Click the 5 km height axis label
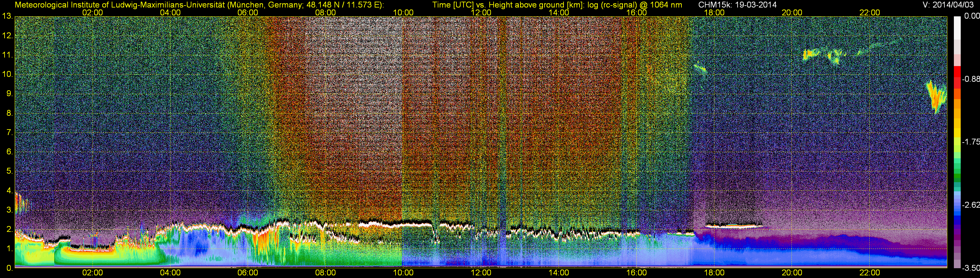Screen dimensions: 980x278 point(9,171)
